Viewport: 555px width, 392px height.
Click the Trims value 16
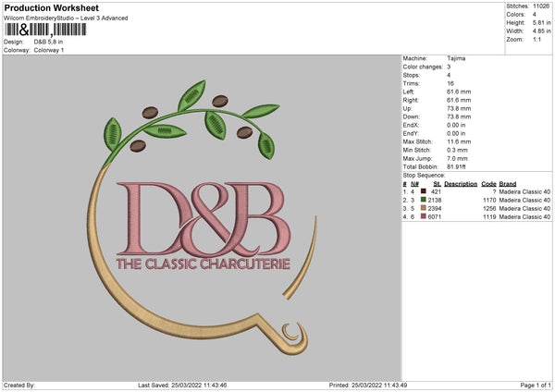(x=450, y=83)
